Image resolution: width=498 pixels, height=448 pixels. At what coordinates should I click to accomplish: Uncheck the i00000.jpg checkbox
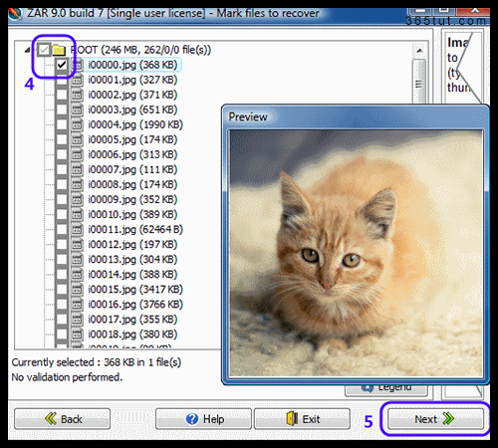(62, 65)
